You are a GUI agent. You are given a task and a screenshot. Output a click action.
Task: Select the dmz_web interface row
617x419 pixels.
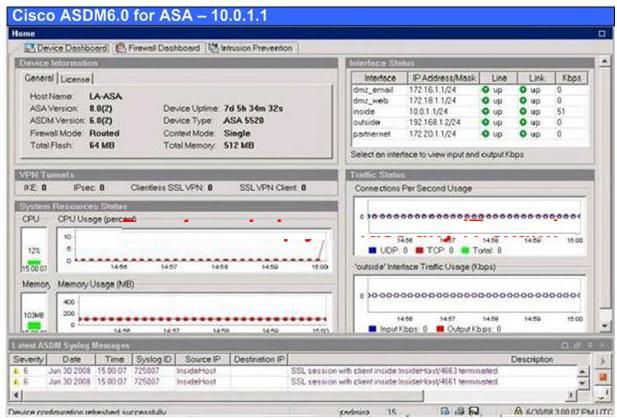pos(470,101)
